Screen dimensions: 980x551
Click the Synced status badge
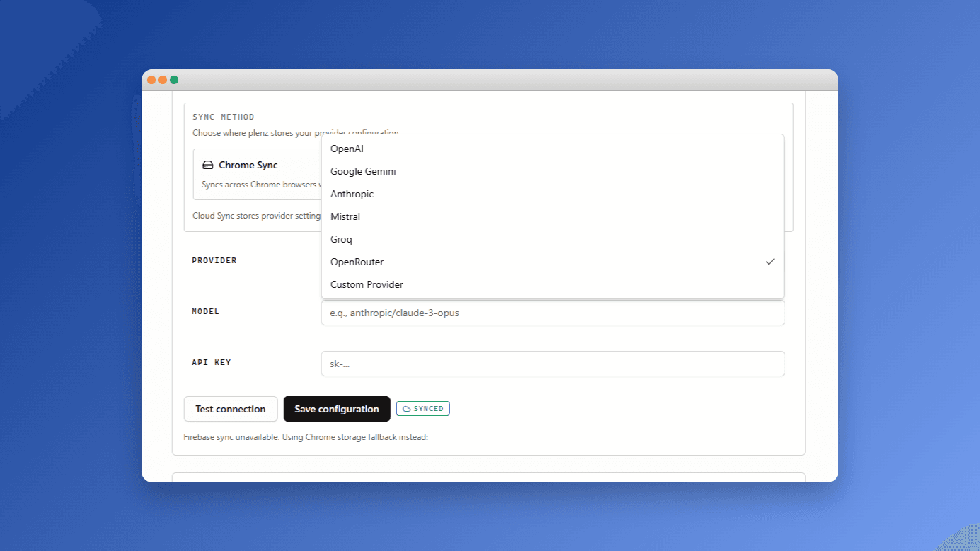click(423, 408)
